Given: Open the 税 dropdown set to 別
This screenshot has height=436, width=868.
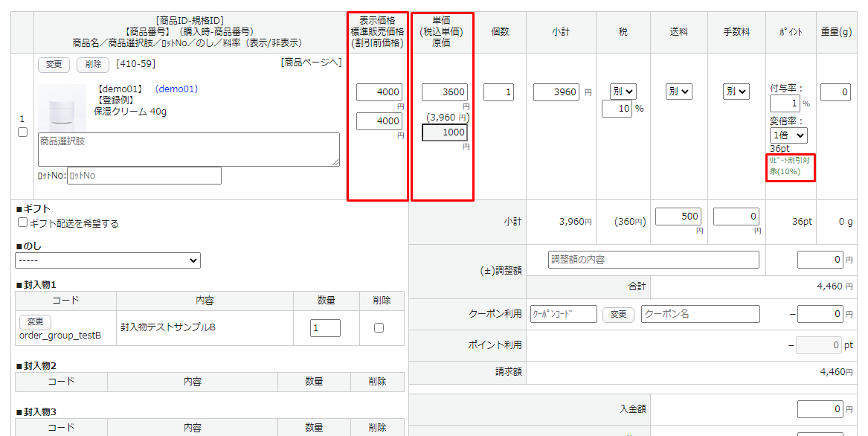Looking at the screenshot, I should tap(623, 92).
